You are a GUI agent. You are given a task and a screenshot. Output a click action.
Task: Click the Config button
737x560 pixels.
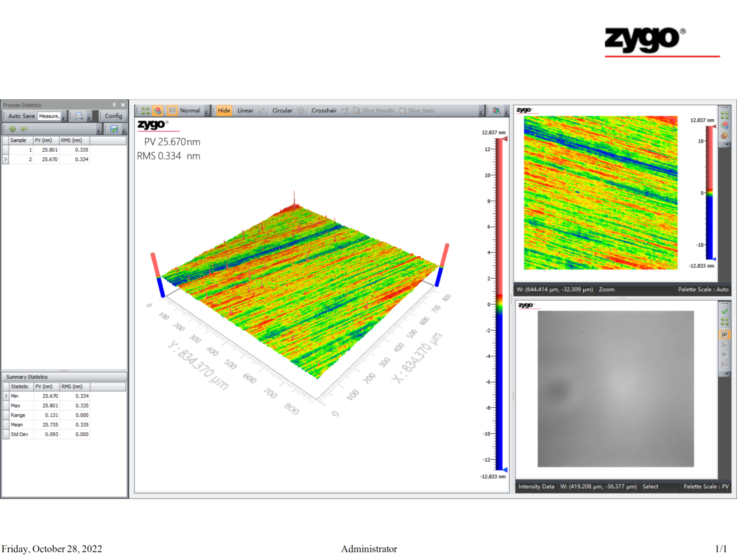tap(113, 116)
